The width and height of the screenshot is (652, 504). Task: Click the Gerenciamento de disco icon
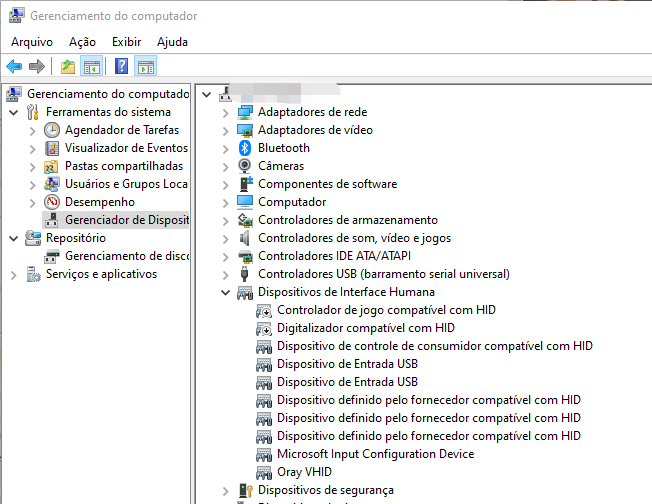(52, 256)
